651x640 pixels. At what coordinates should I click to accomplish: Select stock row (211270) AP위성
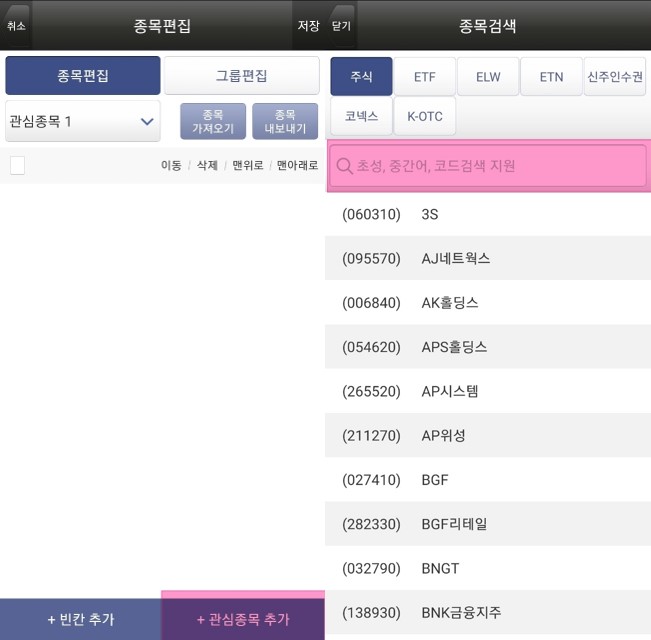pos(488,435)
